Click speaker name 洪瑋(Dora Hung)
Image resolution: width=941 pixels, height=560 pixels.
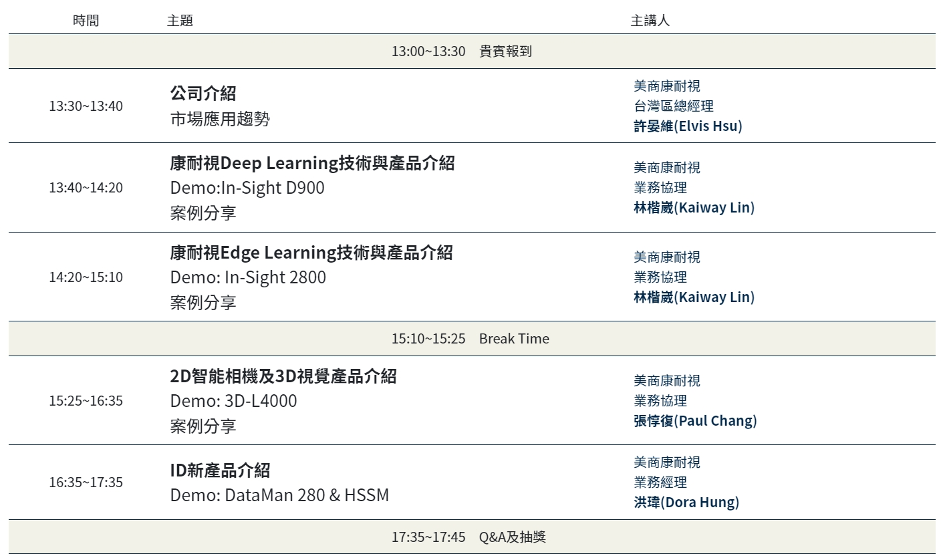point(686,503)
